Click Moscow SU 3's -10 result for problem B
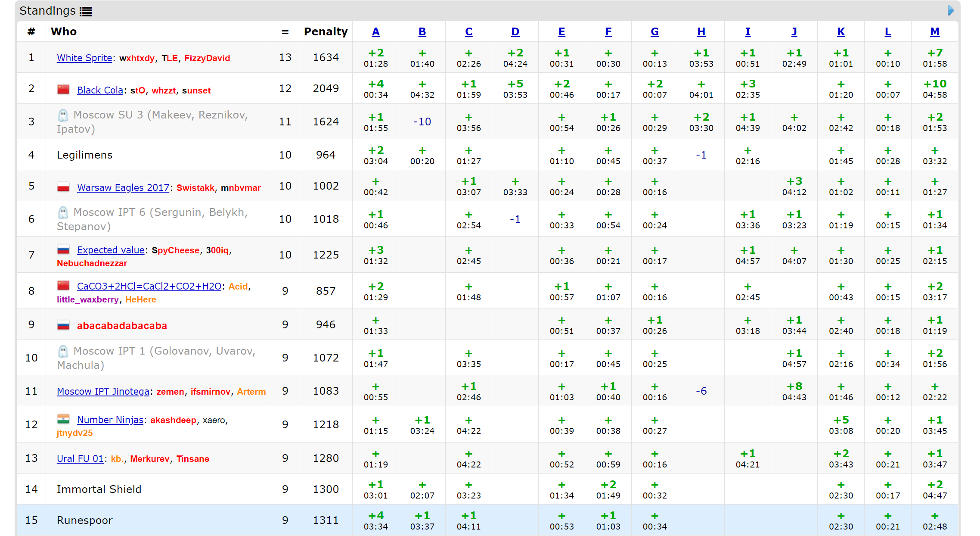980x536 pixels. [x=422, y=122]
